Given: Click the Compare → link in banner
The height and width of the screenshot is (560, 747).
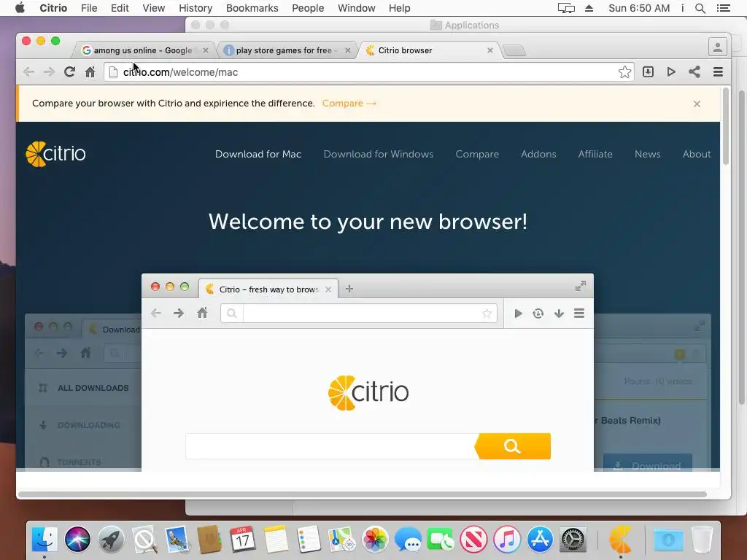Looking at the screenshot, I should point(349,104).
